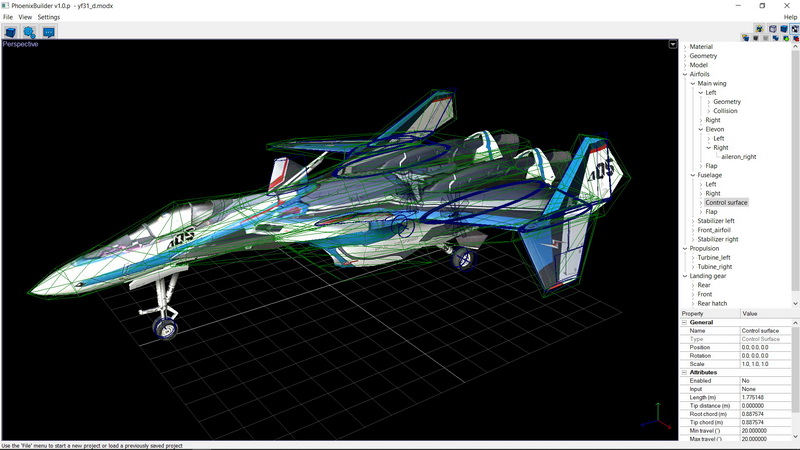Image resolution: width=800 pixels, height=450 pixels.
Task: Select the Front landing gear item
Action: pyautogui.click(x=705, y=294)
